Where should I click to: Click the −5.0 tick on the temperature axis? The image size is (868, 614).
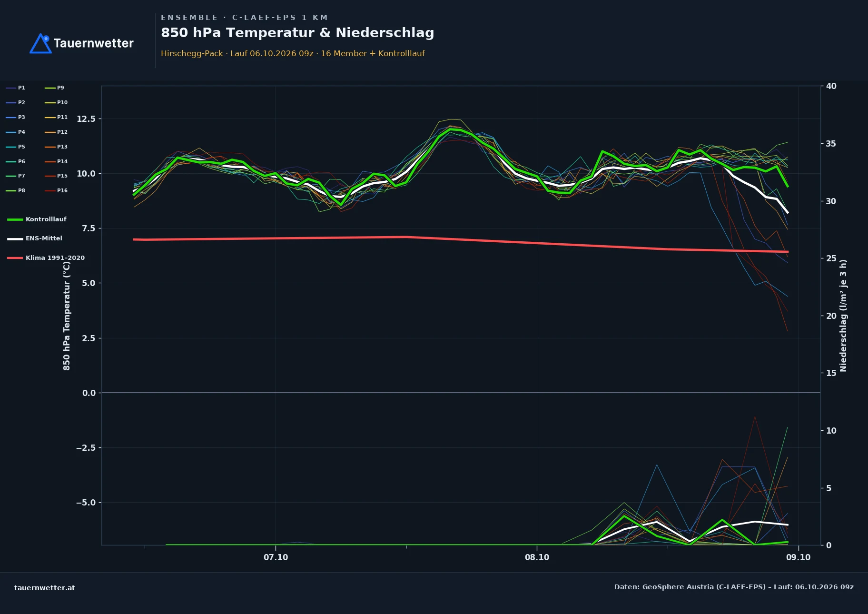86,503
